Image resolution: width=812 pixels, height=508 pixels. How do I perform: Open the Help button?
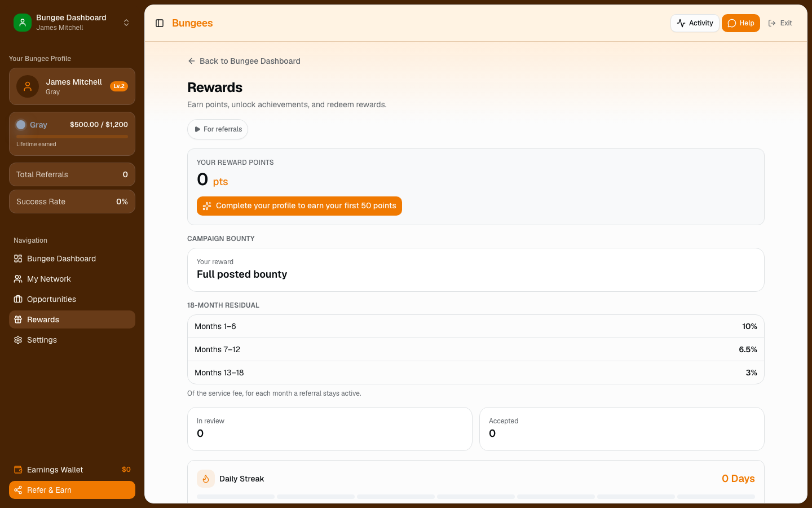click(741, 23)
